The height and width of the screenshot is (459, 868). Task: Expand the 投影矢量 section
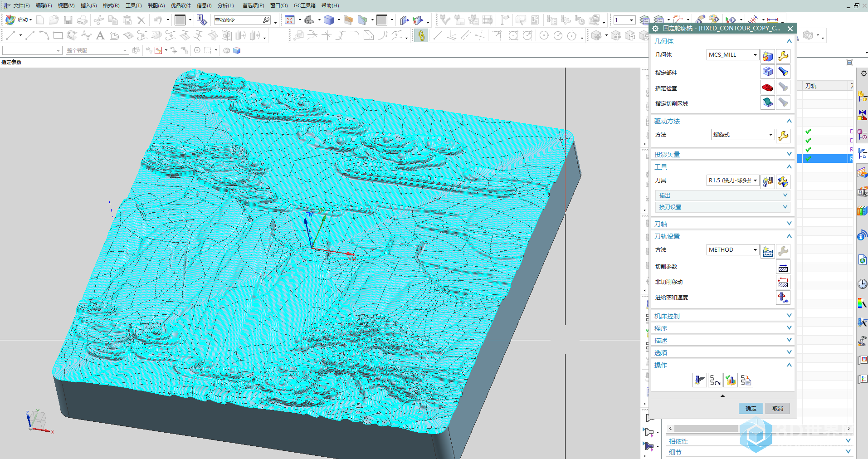tap(723, 155)
